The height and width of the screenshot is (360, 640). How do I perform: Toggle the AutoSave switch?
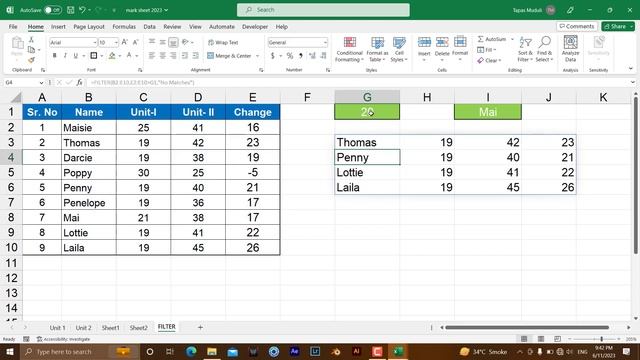pyautogui.click(x=53, y=10)
